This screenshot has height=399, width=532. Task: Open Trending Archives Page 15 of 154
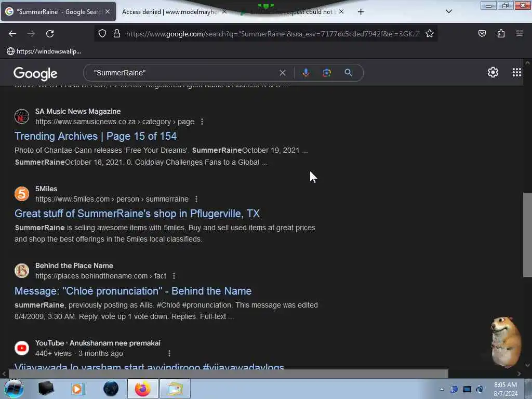(96, 136)
